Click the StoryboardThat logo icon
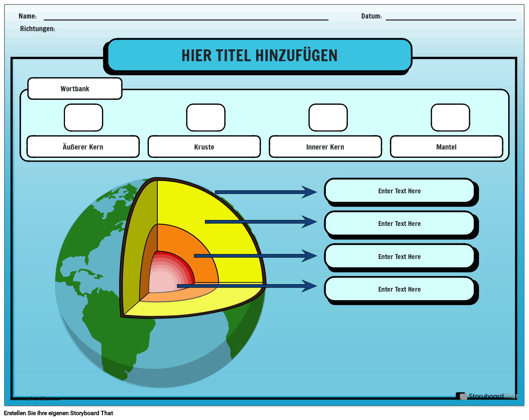The width and height of the screenshot is (529, 420). [x=461, y=397]
